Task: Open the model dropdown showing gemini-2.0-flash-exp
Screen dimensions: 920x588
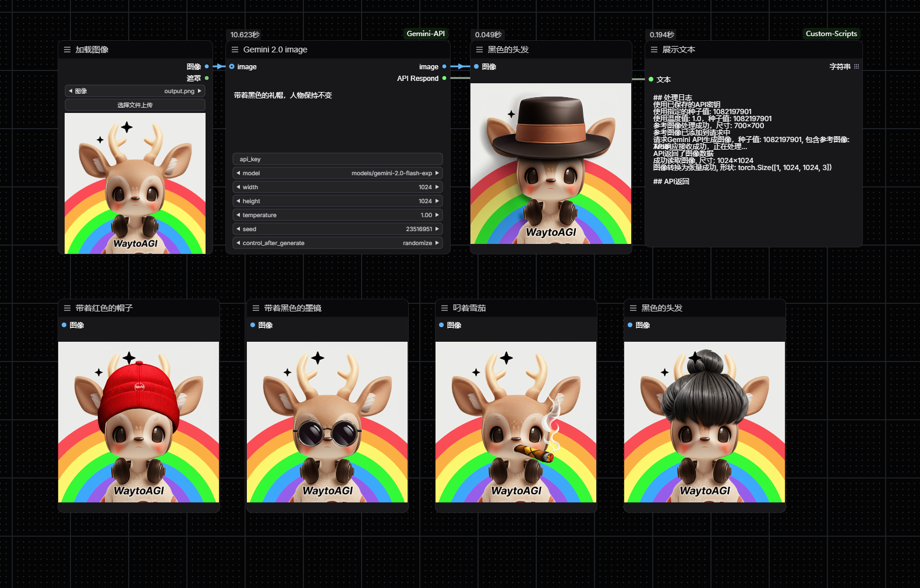Action: pos(338,173)
